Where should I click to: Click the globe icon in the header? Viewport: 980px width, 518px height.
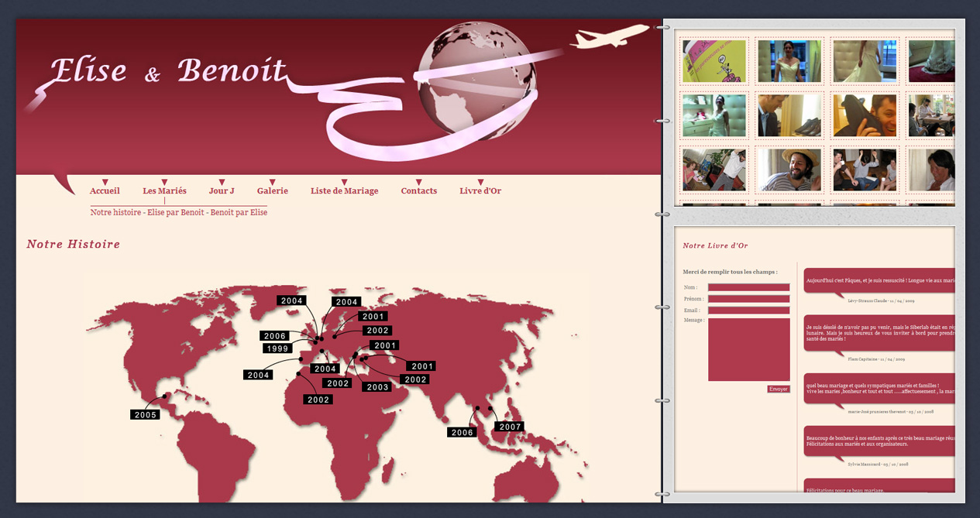(x=475, y=80)
